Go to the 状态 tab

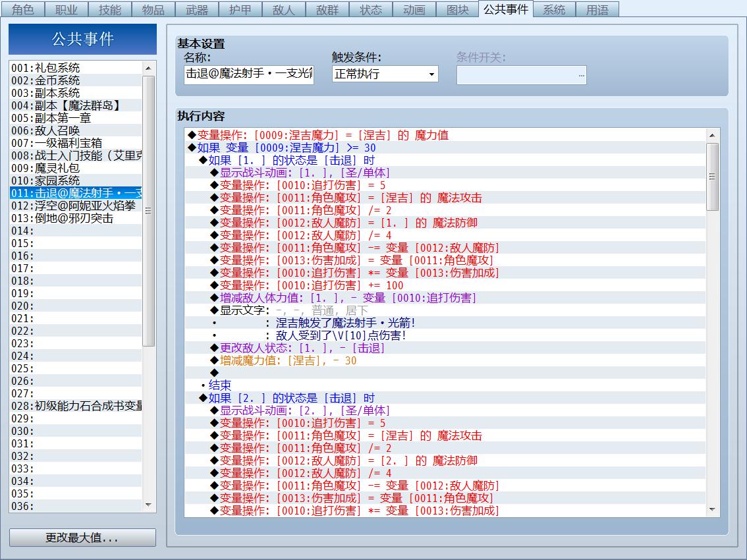371,9
